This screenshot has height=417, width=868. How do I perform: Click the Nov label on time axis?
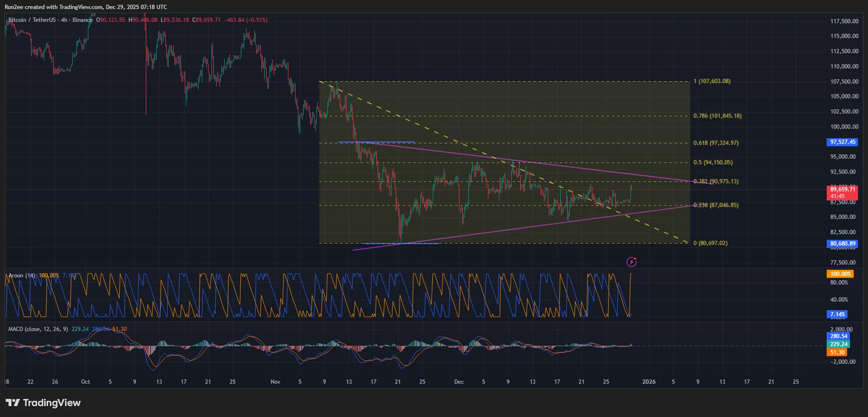click(275, 382)
